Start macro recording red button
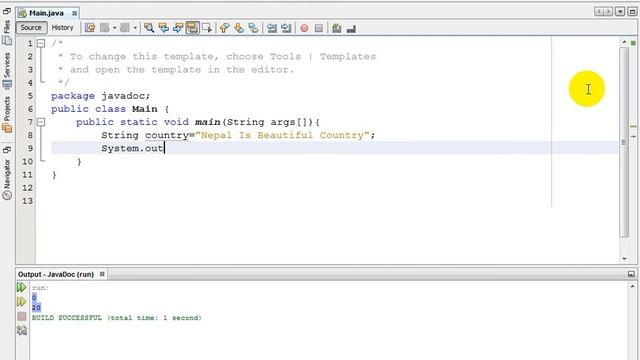 click(304, 28)
